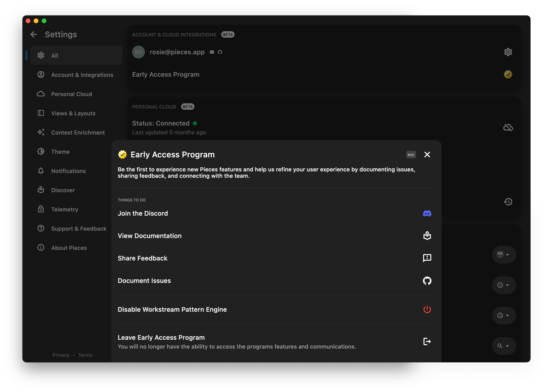Click the documentation/inbox icon
This screenshot has height=392, width=553.
(427, 235)
